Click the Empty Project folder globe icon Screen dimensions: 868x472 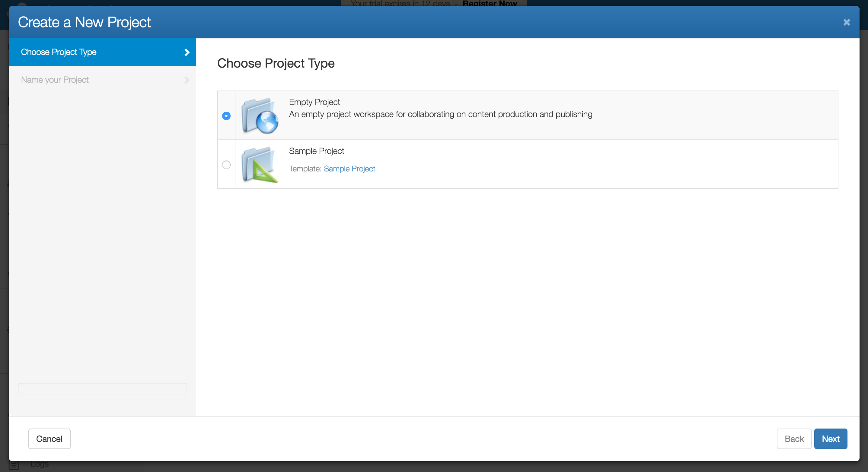click(260, 116)
